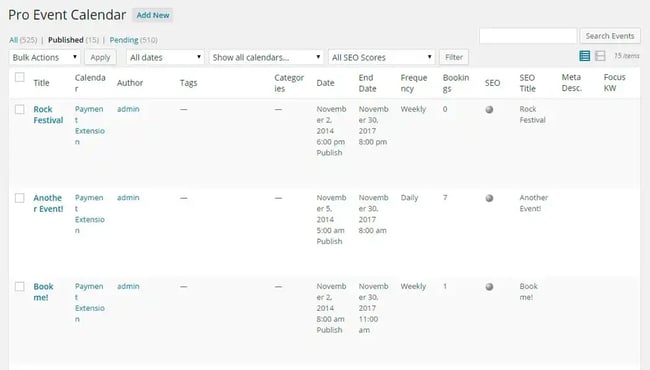The image size is (650, 370).
Task: Click Rock Festival SEO title text
Action: [x=532, y=114]
